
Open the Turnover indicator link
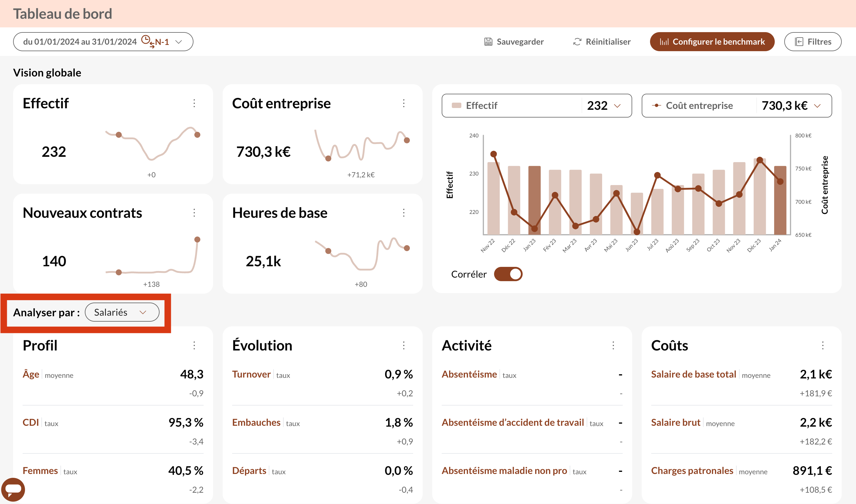[251, 374]
